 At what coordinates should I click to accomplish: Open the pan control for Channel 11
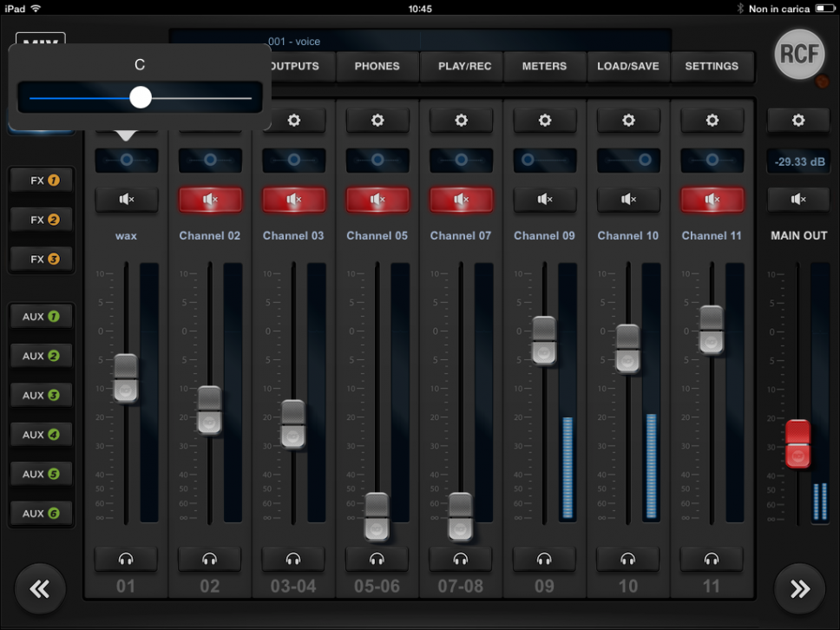point(712,161)
